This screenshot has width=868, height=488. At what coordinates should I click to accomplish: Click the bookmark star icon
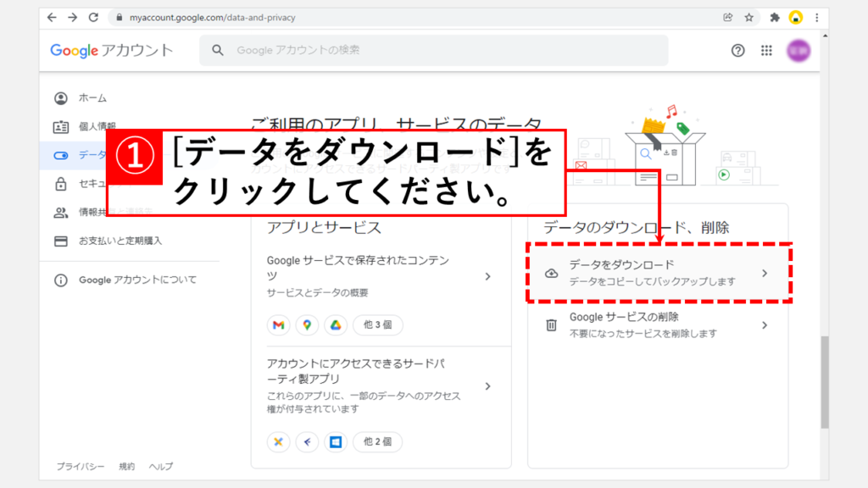(749, 17)
